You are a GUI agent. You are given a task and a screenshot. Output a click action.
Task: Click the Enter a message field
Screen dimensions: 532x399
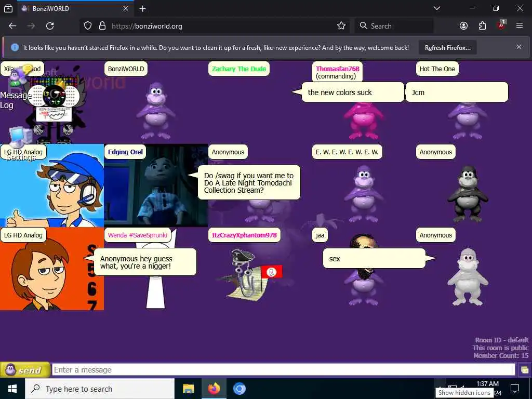point(284,370)
